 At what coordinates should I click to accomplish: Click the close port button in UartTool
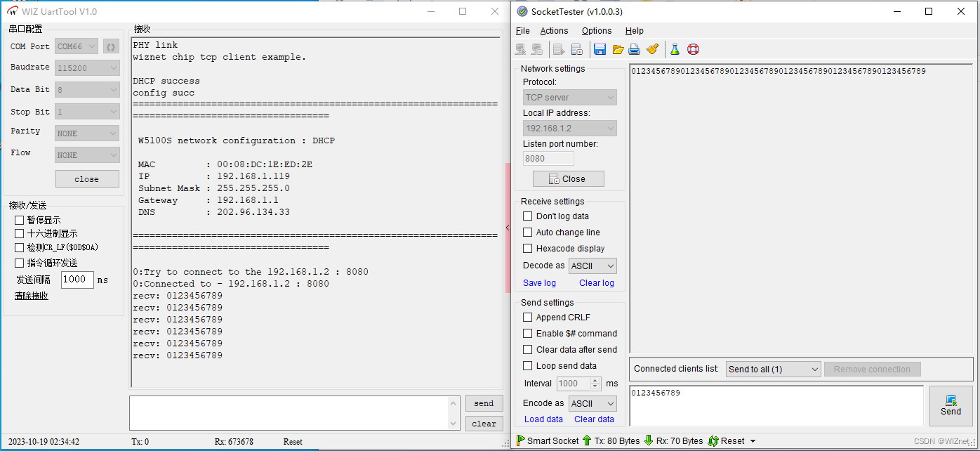tap(87, 179)
